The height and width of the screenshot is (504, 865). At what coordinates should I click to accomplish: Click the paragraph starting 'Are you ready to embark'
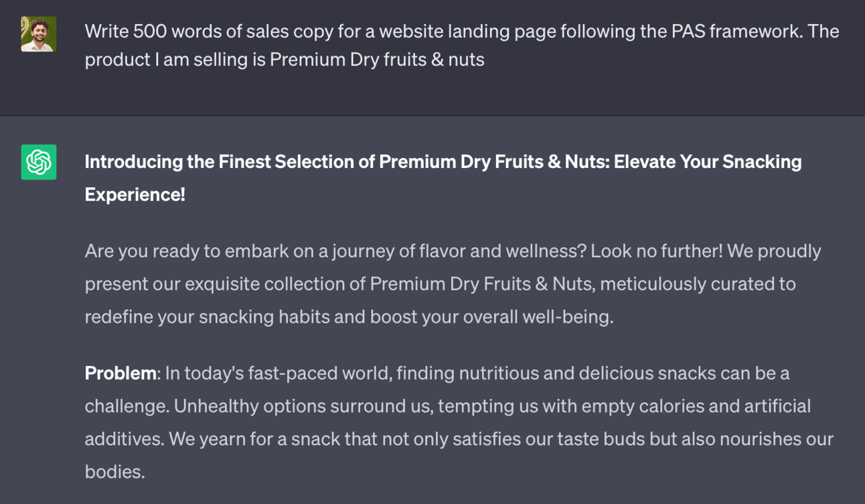pos(453,284)
